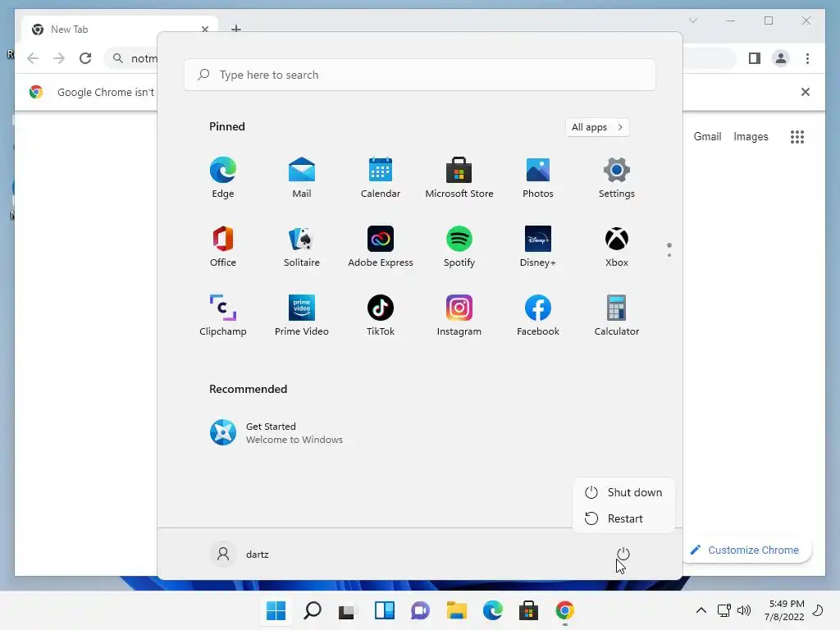
Task: Switch to Chrome from the taskbar
Action: (565, 610)
